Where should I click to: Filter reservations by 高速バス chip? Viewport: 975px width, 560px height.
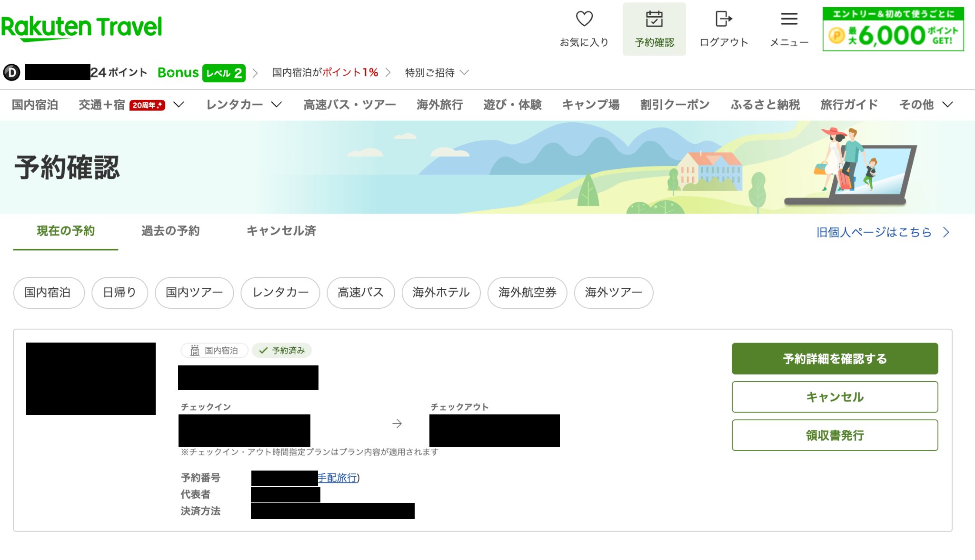[361, 293]
